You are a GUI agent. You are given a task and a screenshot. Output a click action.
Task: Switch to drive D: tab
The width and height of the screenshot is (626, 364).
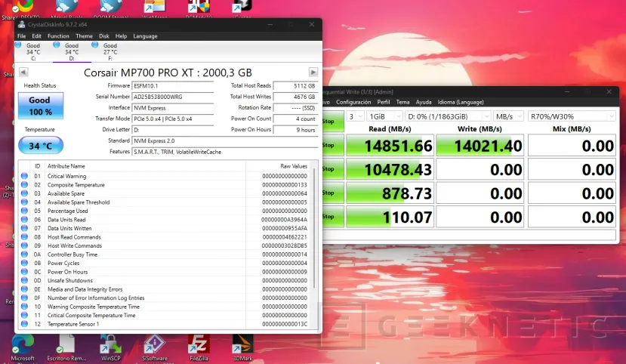(x=72, y=52)
